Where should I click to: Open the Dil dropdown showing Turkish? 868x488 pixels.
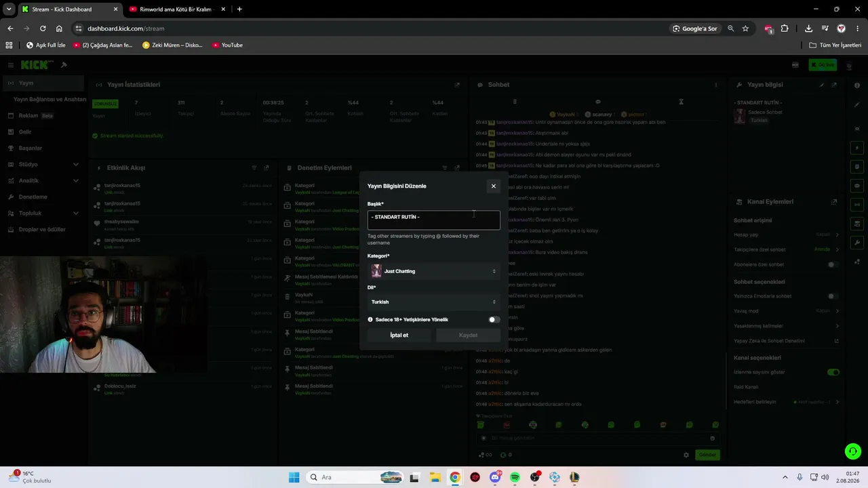pyautogui.click(x=434, y=302)
